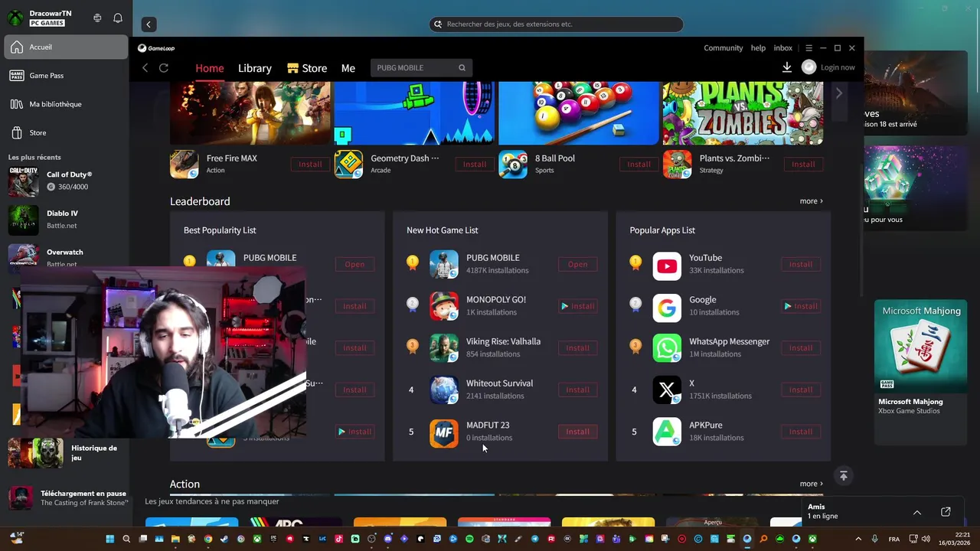Open Amis panel in a new window
Image resolution: width=980 pixels, height=551 pixels.
946,512
